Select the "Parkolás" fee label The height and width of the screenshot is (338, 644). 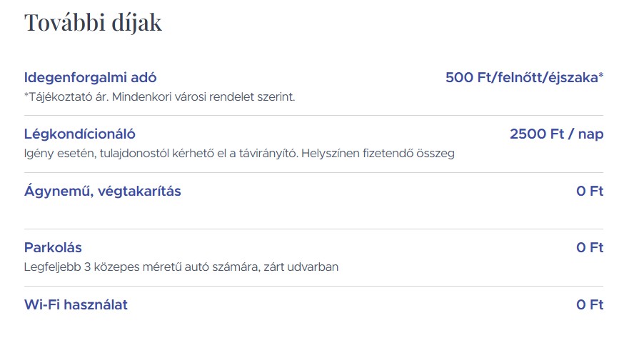(53, 248)
